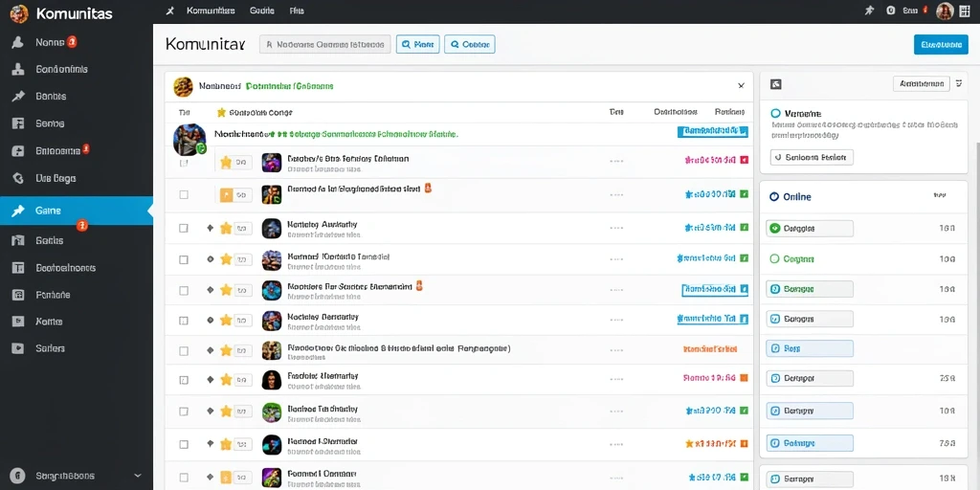The height and width of the screenshot is (490, 980).
Task: Click the square arrow icon above the right panel
Action: click(x=776, y=84)
